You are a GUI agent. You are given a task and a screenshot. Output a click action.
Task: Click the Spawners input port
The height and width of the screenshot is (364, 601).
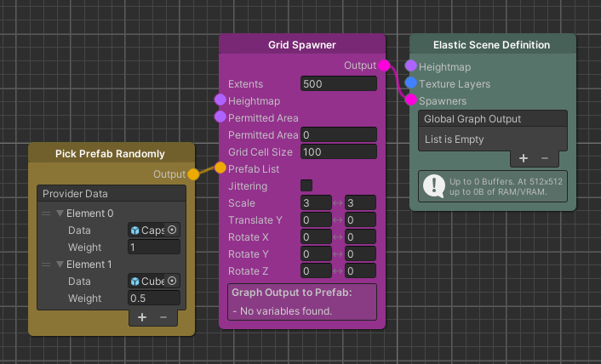[x=411, y=100]
